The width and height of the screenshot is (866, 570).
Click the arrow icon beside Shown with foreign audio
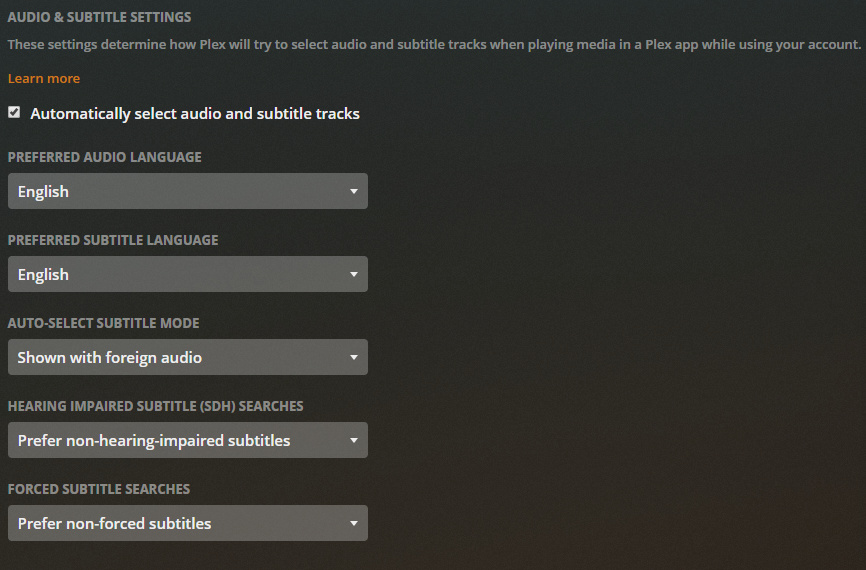click(354, 357)
